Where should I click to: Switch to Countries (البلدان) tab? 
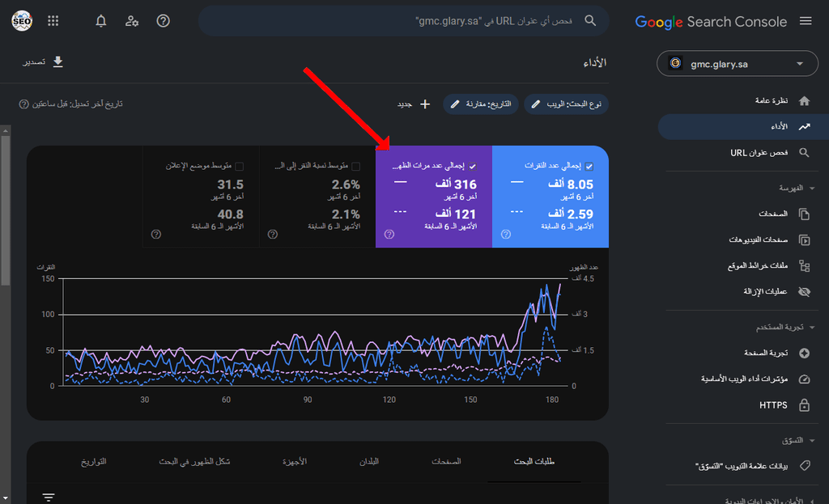[369, 462]
